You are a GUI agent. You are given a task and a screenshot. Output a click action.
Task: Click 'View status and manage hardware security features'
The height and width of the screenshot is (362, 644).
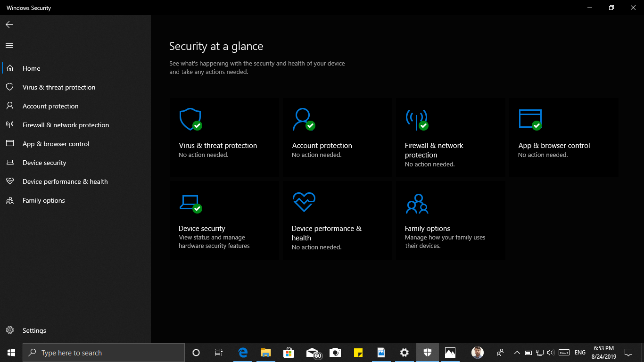[214, 242]
